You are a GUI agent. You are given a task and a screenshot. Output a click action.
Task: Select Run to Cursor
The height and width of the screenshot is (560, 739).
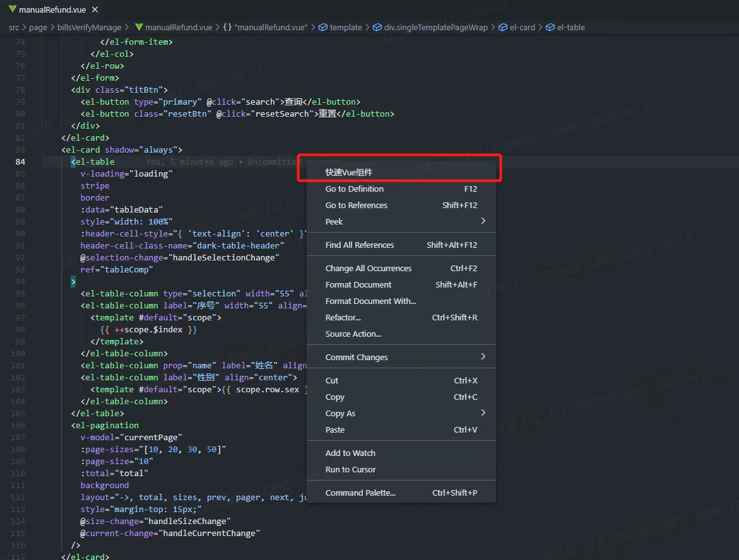click(401, 470)
